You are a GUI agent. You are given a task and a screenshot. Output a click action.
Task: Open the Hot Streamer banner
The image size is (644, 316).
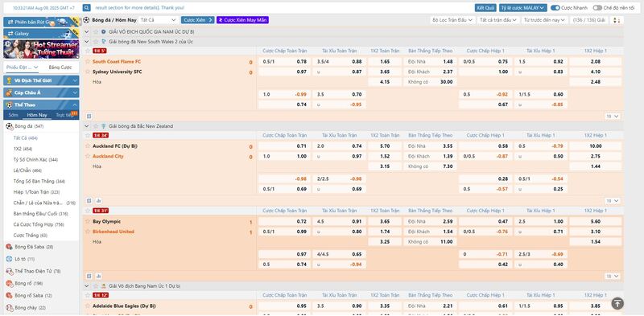pos(41,49)
